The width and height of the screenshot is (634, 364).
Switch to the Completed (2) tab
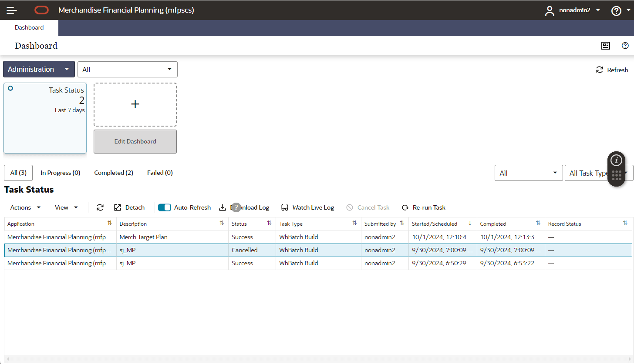[x=113, y=173]
